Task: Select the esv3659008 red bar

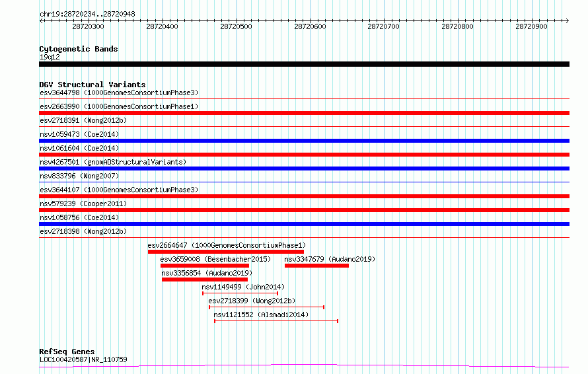Action: (x=205, y=266)
